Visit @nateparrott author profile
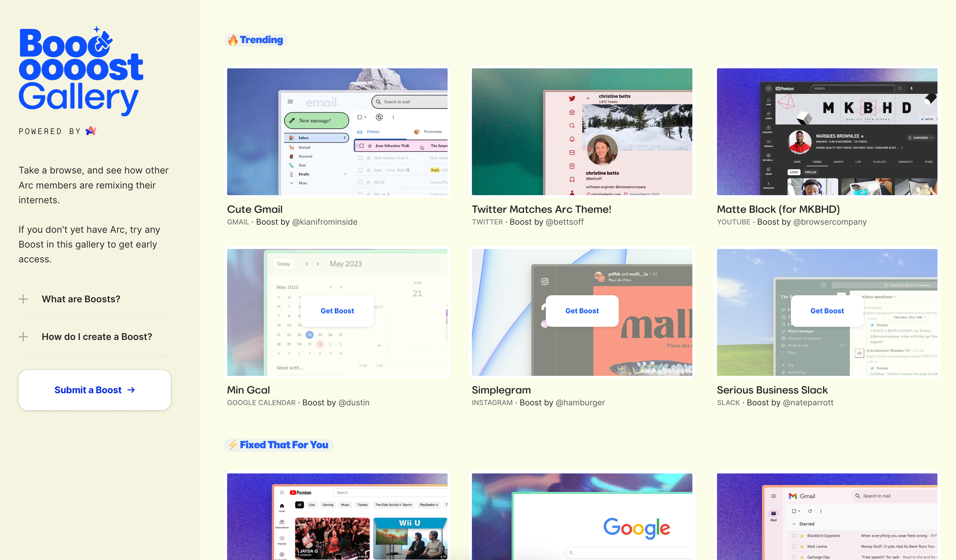956x560 pixels. click(808, 403)
